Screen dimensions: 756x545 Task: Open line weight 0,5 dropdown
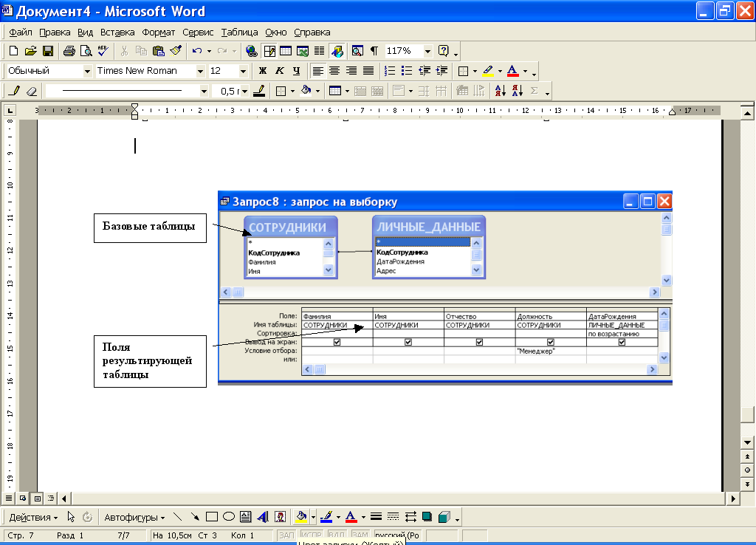coord(245,91)
